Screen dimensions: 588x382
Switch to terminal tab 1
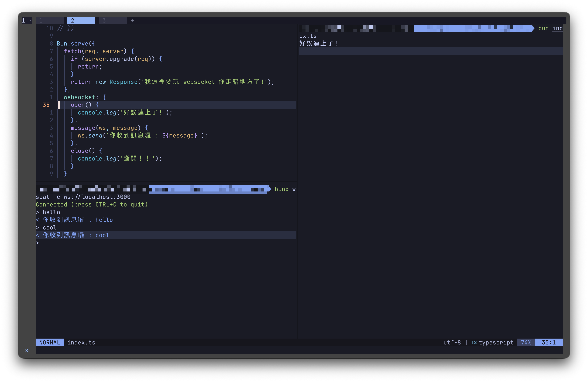(x=49, y=20)
